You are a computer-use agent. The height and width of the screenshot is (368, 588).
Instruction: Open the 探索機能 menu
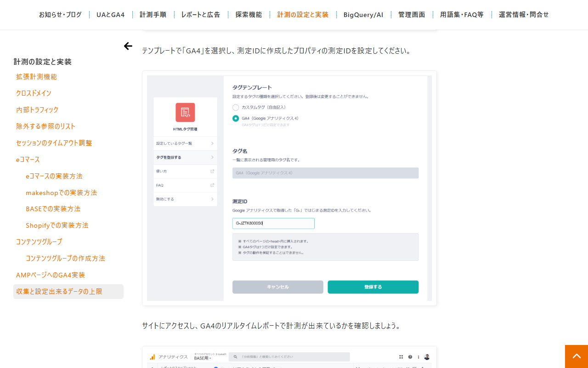249,14
